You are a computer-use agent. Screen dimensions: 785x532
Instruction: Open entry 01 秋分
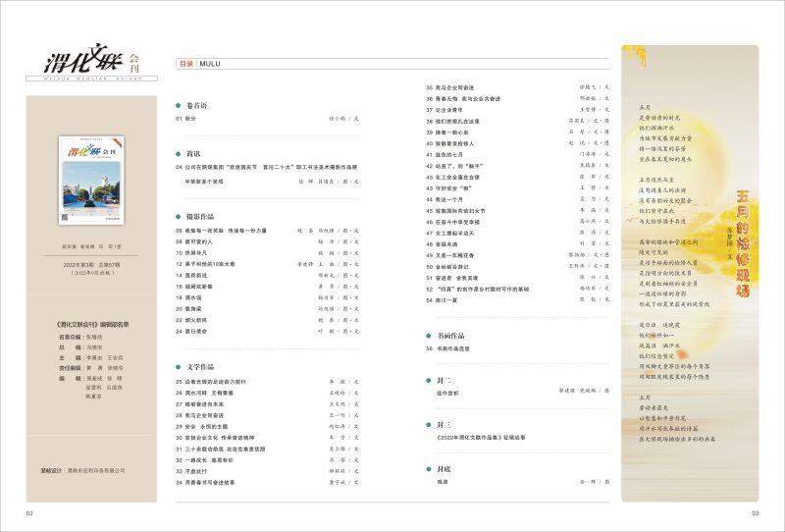[x=185, y=118]
